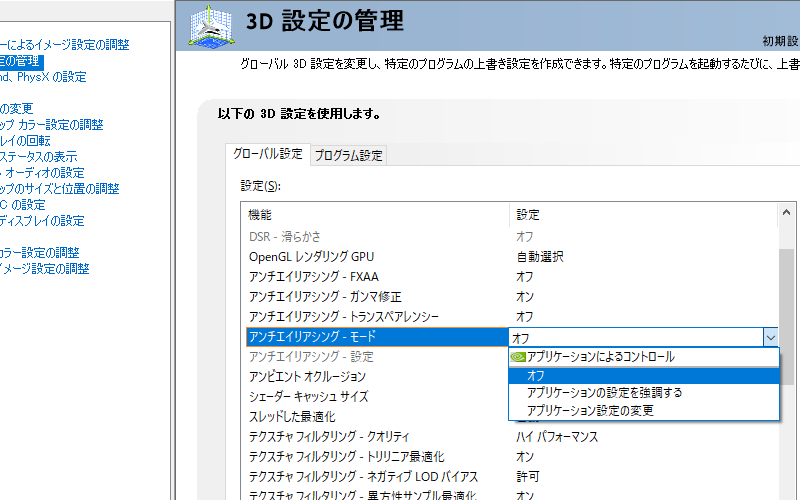This screenshot has height=500, width=800.
Task: Open the sidebar link ending in の変更
Action: [16, 109]
